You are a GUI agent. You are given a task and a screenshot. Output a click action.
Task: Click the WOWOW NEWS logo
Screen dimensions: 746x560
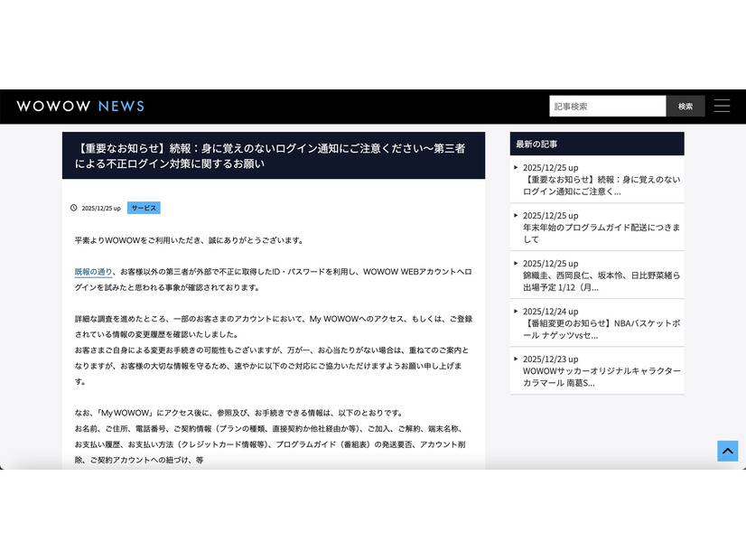pos(79,106)
